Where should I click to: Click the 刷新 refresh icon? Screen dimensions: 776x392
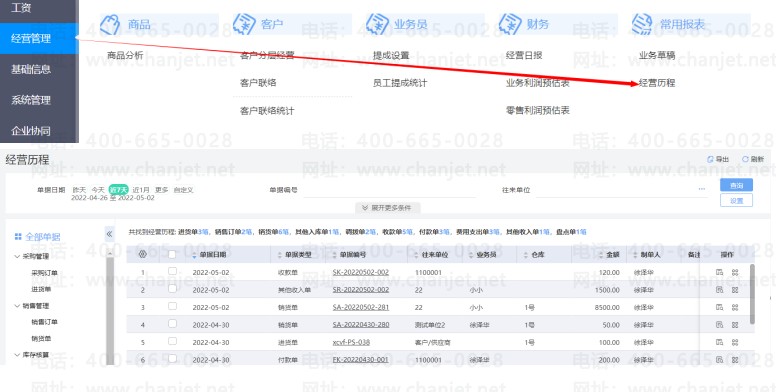tap(745, 159)
